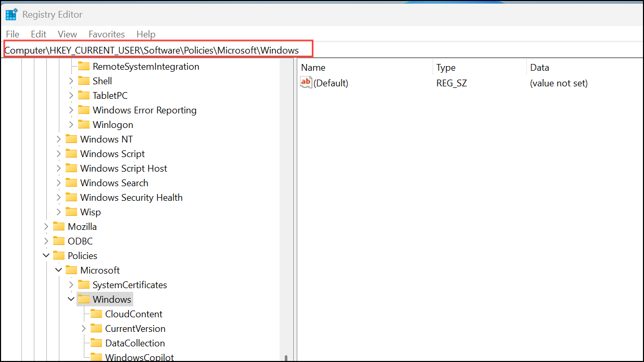The width and height of the screenshot is (644, 362).
Task: Click the Windows Script folder icon
Action: click(71, 154)
